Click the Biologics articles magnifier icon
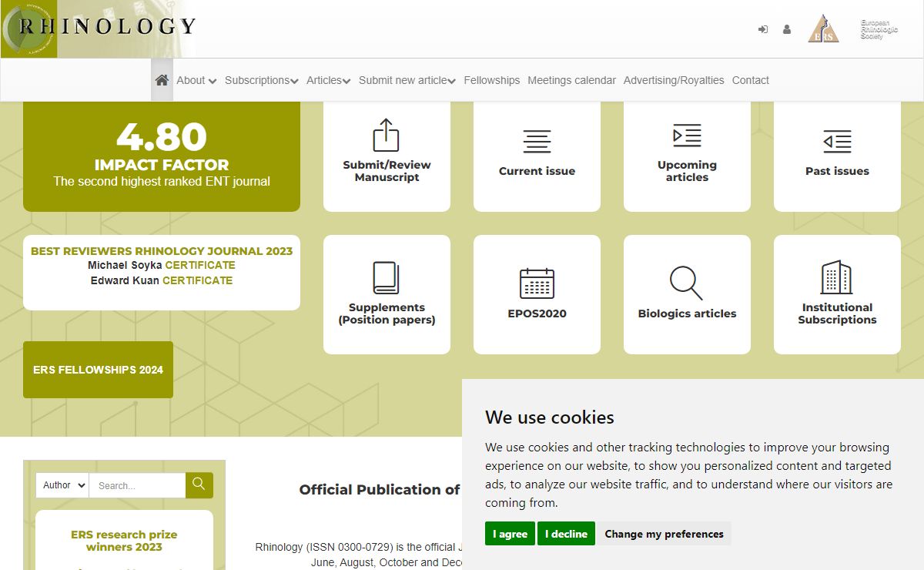This screenshot has width=924, height=570. (687, 283)
